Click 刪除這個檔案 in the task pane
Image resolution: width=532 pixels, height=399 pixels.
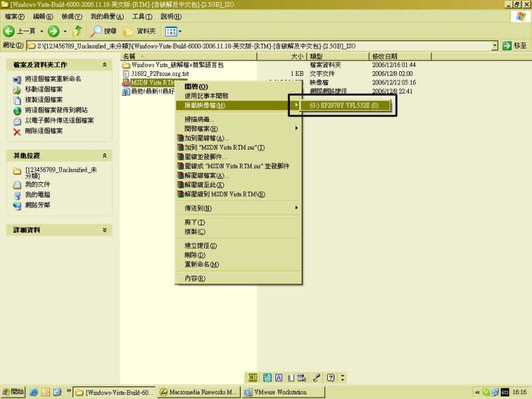(44, 130)
